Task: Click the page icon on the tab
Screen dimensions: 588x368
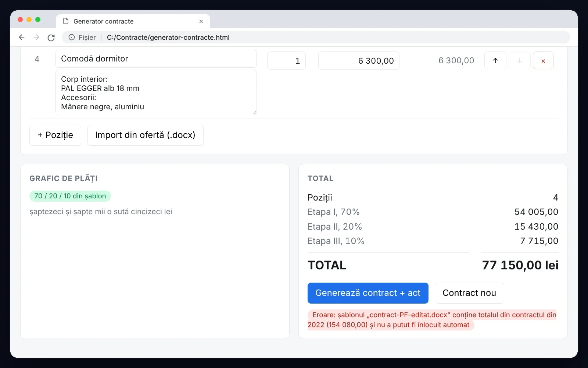Action: (66, 21)
